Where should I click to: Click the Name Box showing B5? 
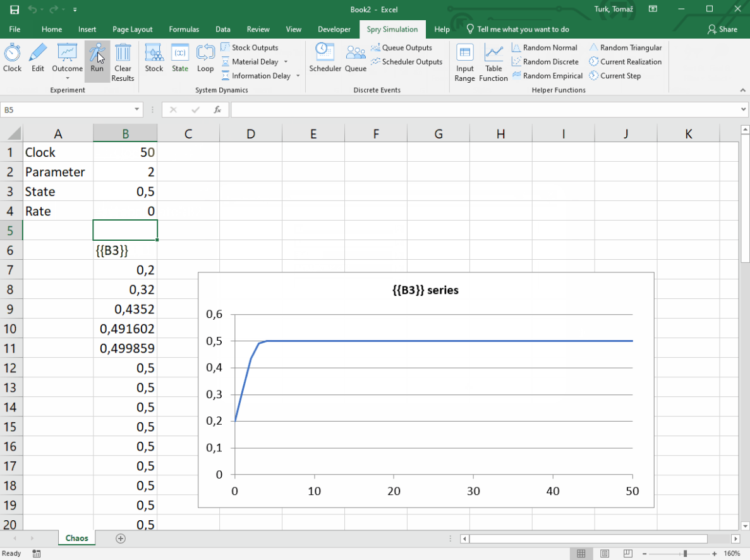[x=67, y=109]
